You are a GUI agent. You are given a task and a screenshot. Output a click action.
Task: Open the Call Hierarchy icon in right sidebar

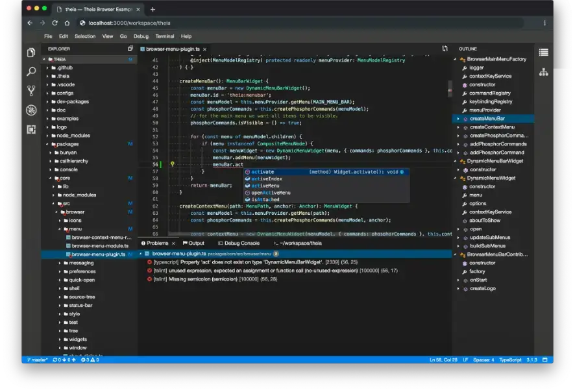(x=543, y=72)
